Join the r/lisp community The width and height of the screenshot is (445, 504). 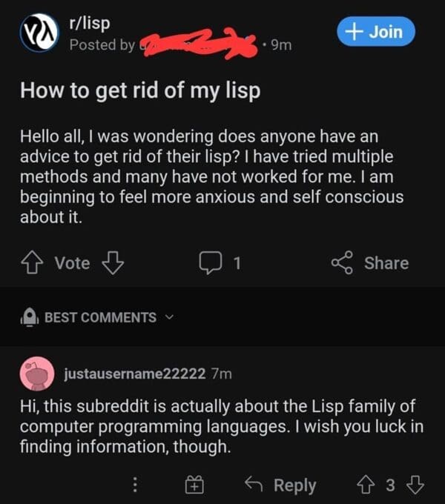[x=376, y=31]
